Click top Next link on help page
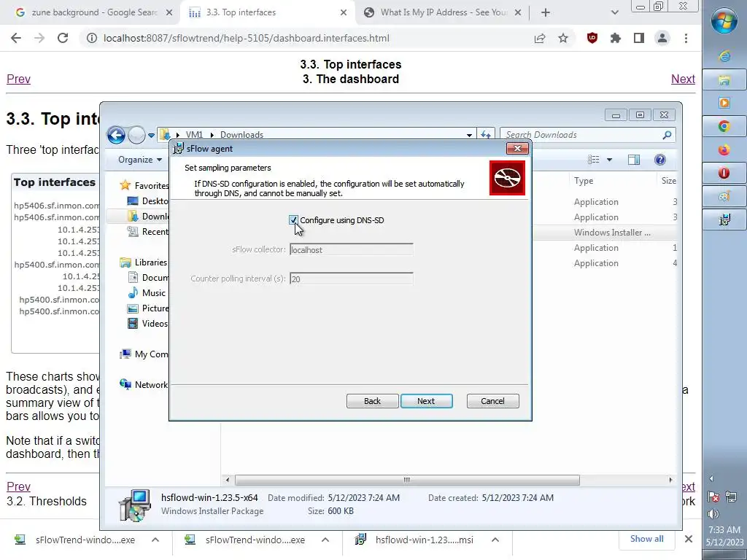The width and height of the screenshot is (747, 560). pyautogui.click(x=683, y=79)
